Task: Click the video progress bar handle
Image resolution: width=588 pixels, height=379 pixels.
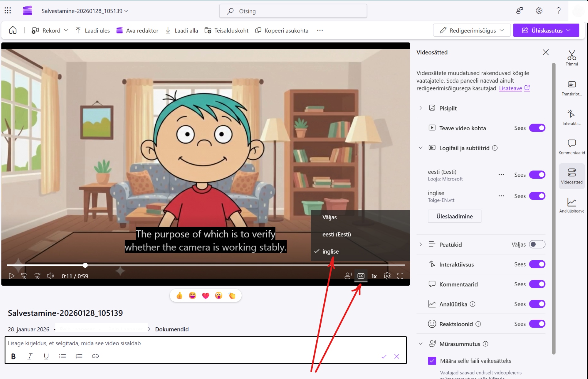Action: [x=85, y=265]
